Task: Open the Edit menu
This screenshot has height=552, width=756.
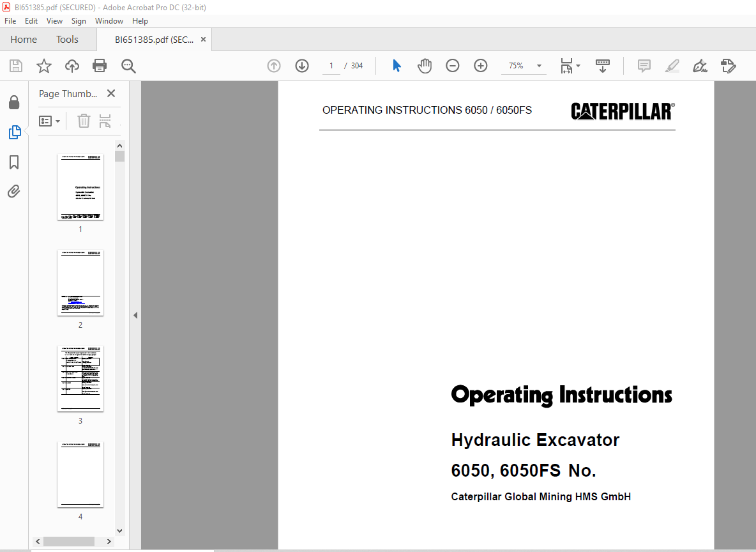Action: point(31,20)
